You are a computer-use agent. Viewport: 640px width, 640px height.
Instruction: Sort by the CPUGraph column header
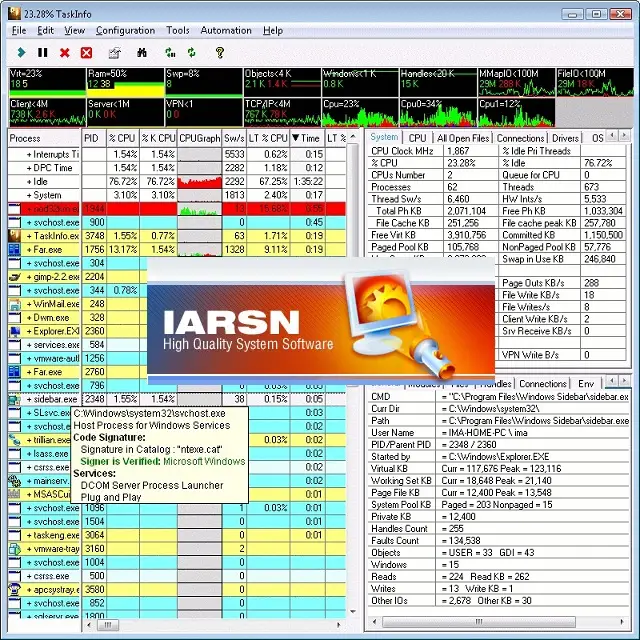click(x=200, y=138)
